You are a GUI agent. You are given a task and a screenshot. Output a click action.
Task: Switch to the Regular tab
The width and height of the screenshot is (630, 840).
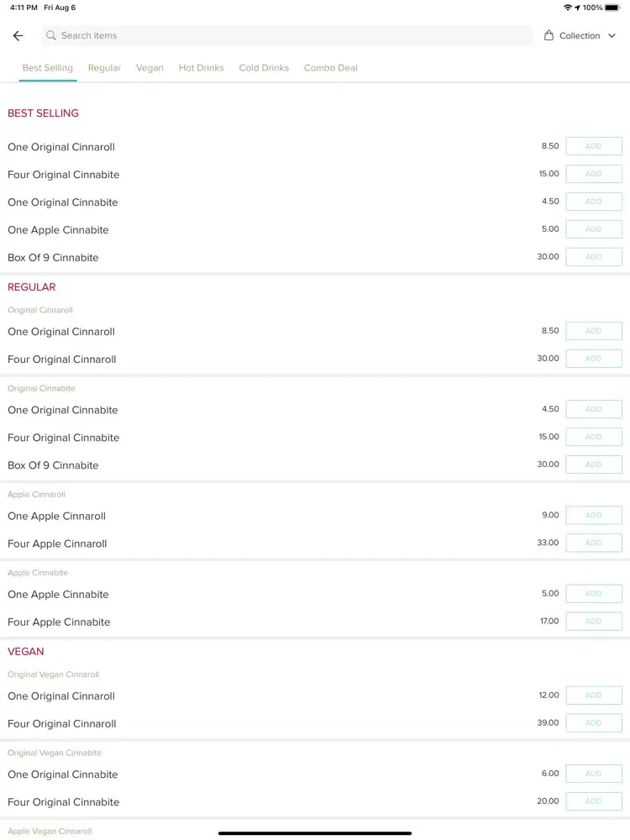click(104, 68)
